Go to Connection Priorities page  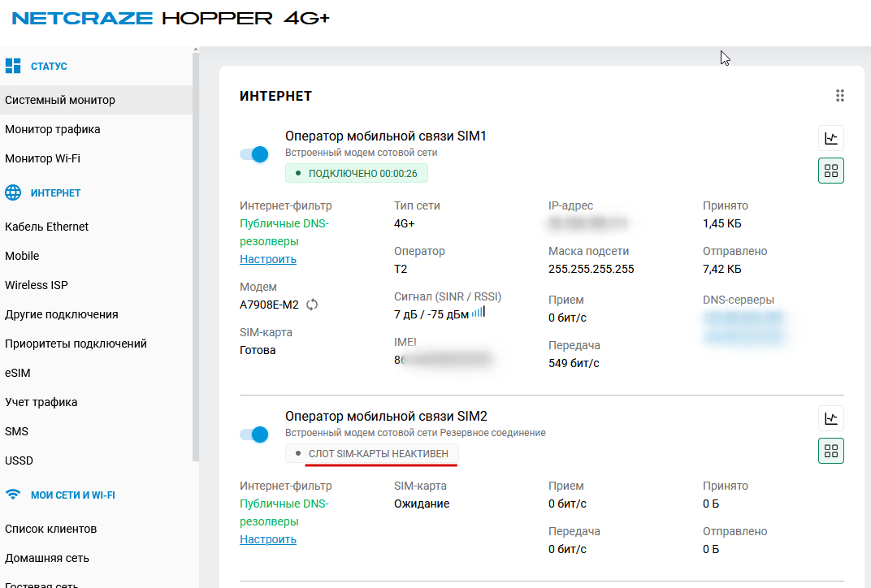(x=76, y=344)
